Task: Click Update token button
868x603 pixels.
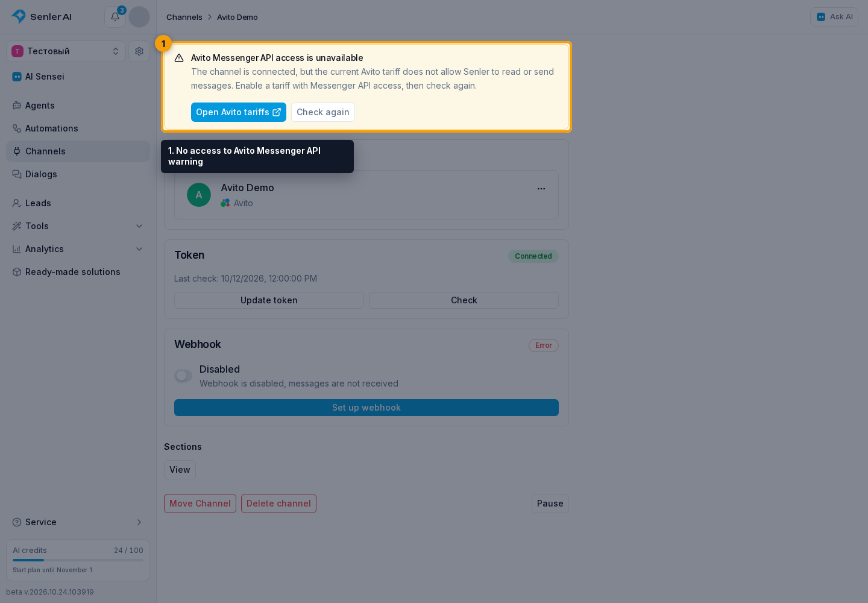Action: (269, 300)
